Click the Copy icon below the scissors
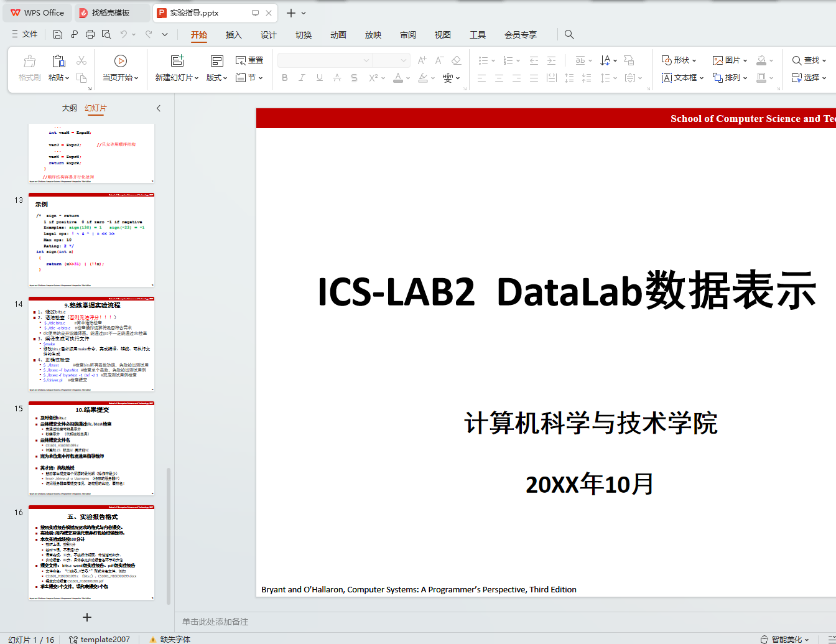 (81, 78)
